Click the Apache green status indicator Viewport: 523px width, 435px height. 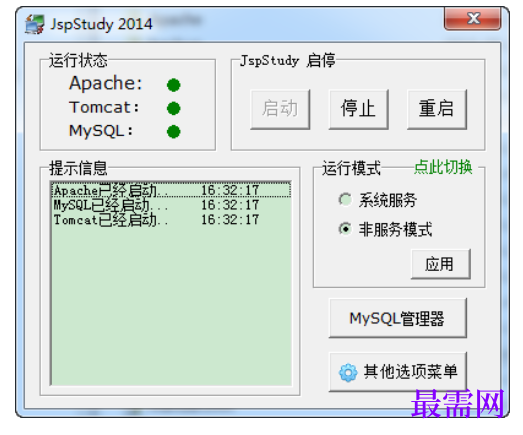173,85
